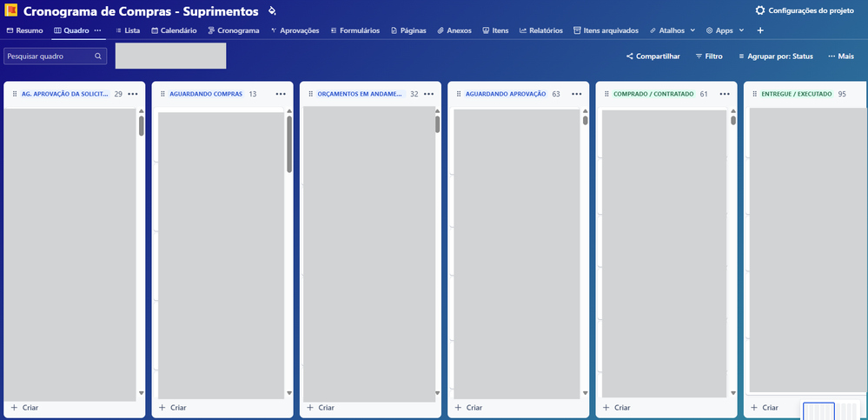868x420 pixels.
Task: Click drag handle of ORÇAMENTOS EM ANDAME column
Action: (310, 94)
